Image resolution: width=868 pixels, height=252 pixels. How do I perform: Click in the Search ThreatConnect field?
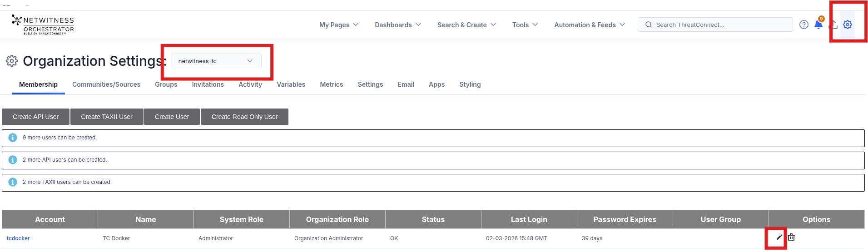tap(715, 25)
